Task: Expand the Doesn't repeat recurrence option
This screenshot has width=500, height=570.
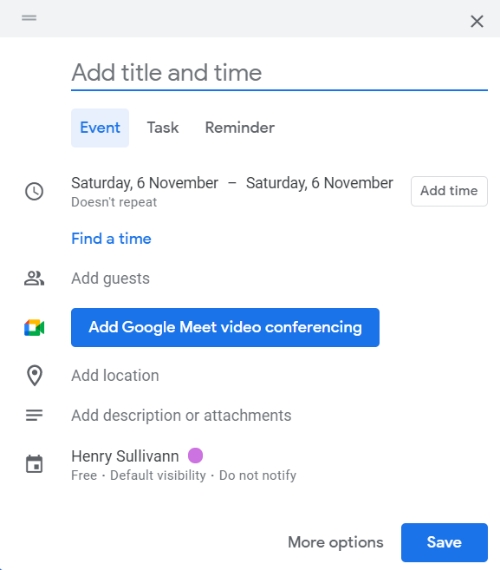Action: click(x=114, y=202)
